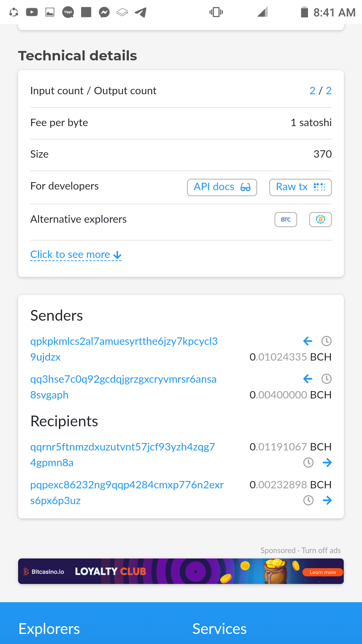Open the BTC alternative explorer icon
The image size is (362, 644).
pos(286,220)
